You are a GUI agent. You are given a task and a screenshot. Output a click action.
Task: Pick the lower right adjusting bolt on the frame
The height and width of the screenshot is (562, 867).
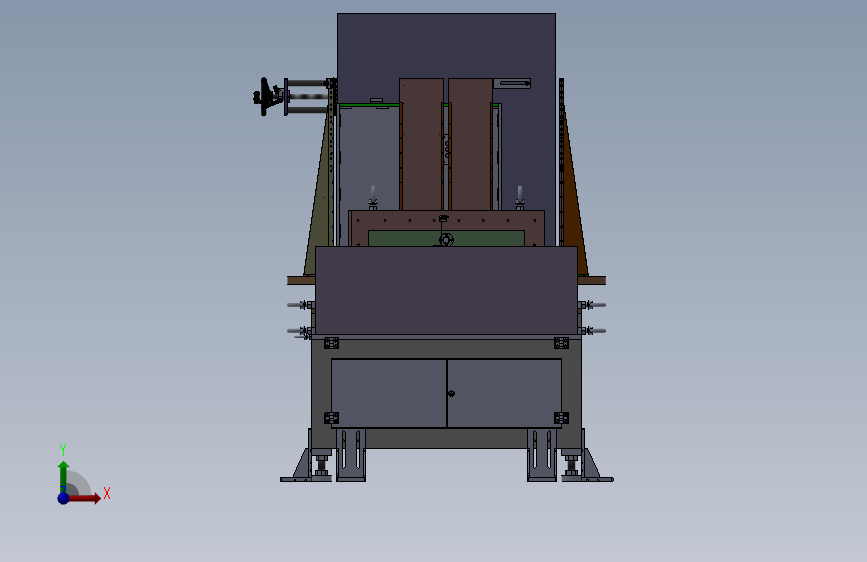(x=592, y=331)
